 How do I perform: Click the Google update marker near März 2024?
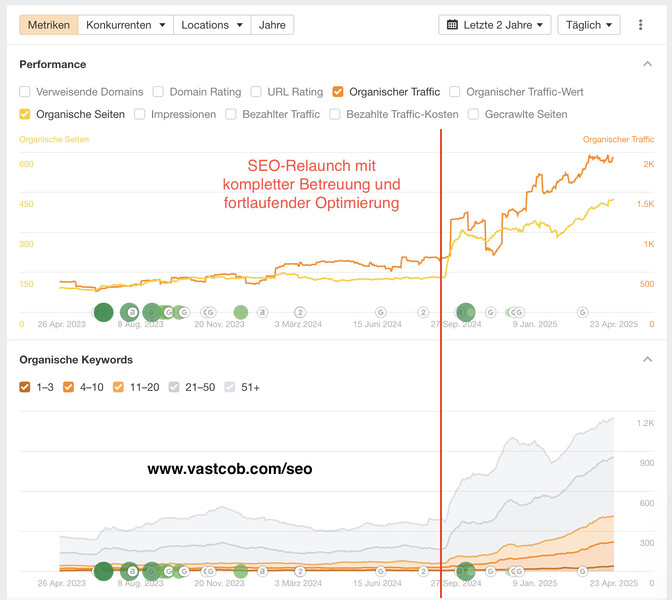point(299,313)
